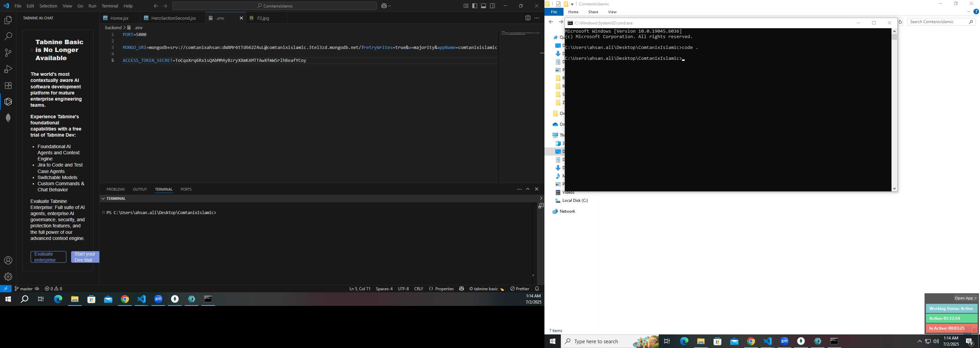Collapse TERMINAL section header chevron

click(x=103, y=199)
